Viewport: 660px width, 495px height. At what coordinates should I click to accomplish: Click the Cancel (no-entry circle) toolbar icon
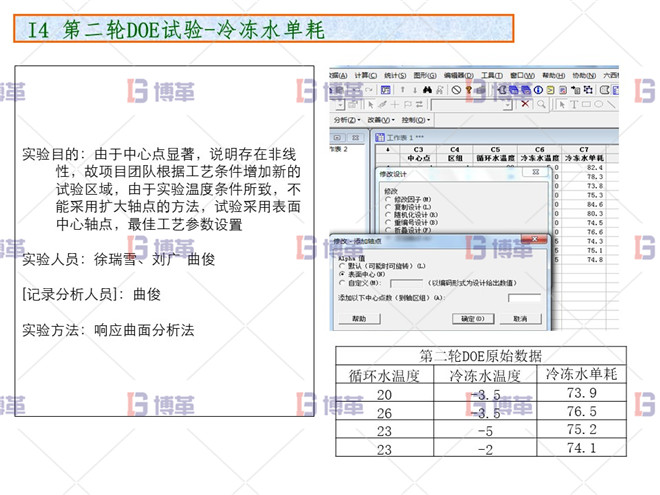[x=455, y=90]
